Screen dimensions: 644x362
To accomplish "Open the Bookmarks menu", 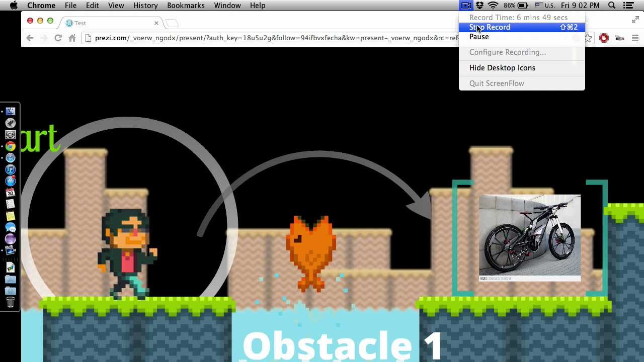I will (186, 6).
